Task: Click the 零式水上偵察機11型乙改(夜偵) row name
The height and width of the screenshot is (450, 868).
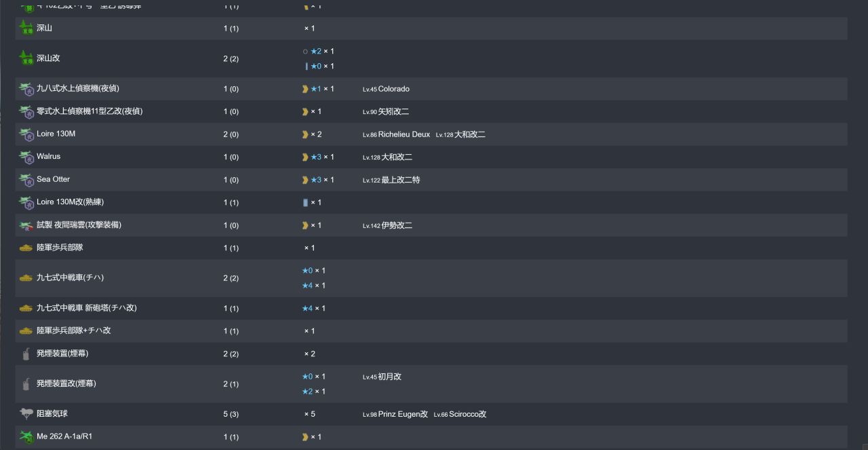Action: click(x=90, y=111)
